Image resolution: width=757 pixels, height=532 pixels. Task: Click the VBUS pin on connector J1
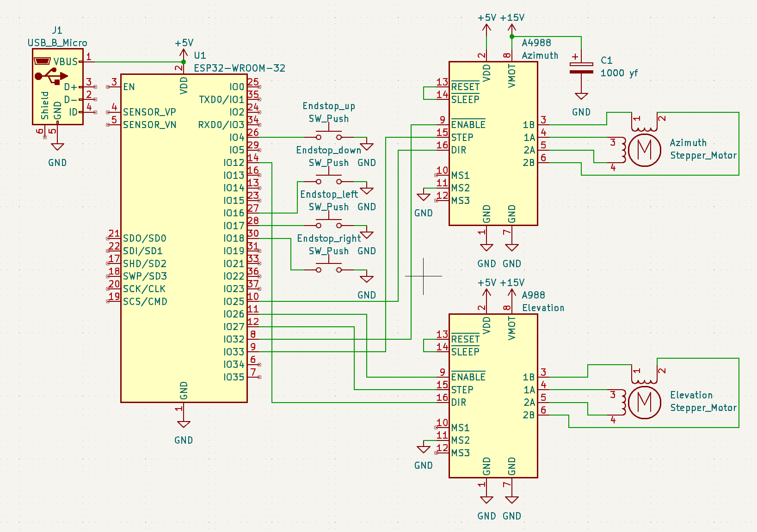click(65, 61)
